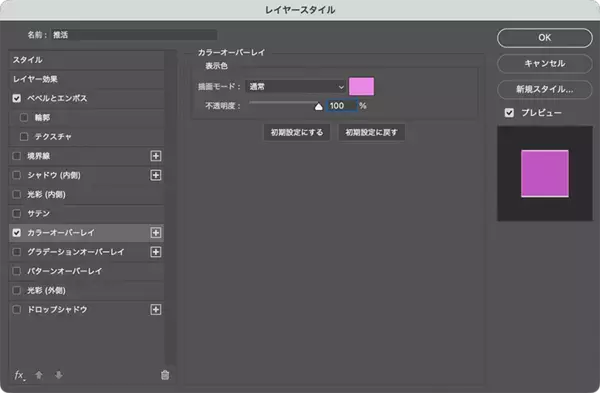Enable the サテン checkbox
Image resolution: width=600 pixels, height=393 pixels.
tap(16, 214)
